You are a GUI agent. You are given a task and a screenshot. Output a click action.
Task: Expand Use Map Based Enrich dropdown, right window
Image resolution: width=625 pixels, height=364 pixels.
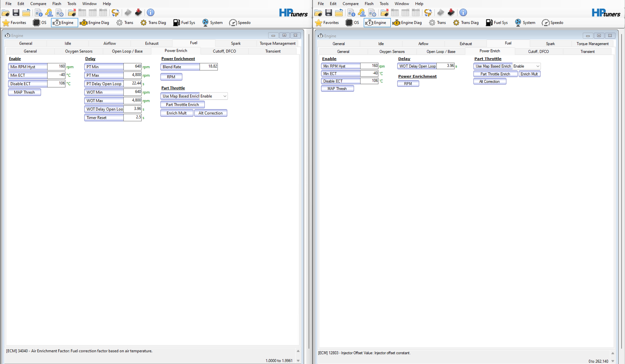point(537,66)
